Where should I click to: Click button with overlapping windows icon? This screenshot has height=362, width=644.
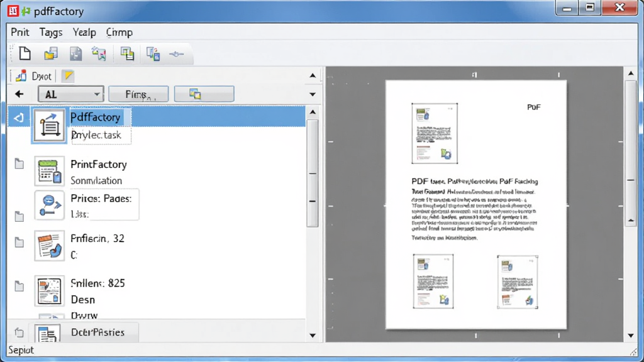tap(204, 94)
